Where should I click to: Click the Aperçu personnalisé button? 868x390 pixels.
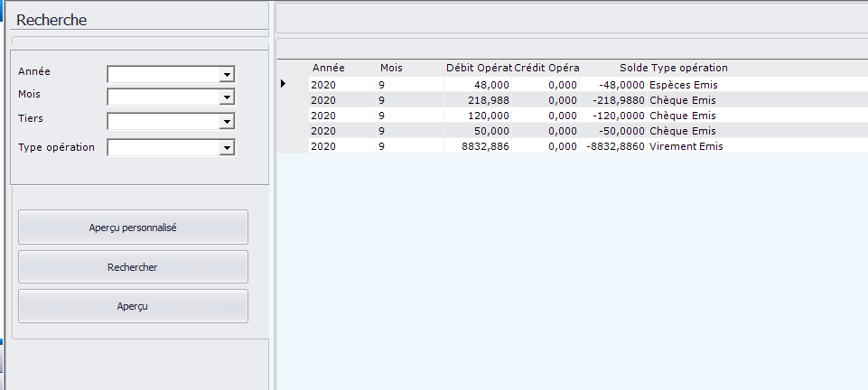(133, 227)
